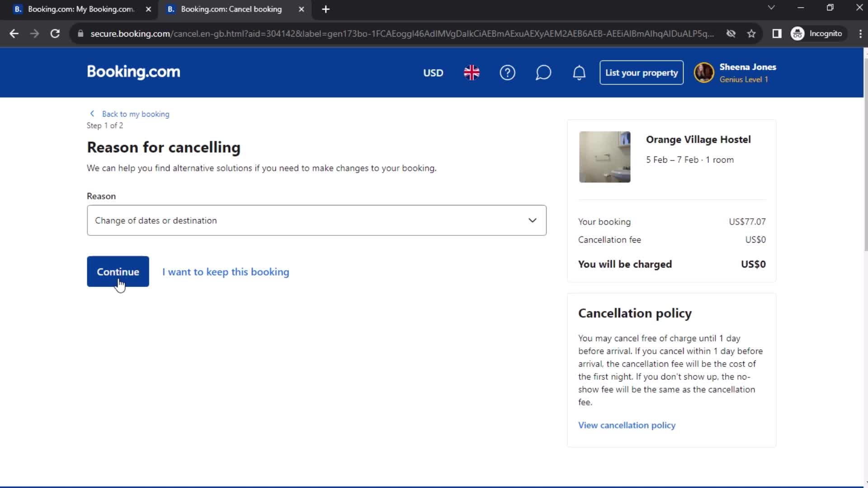Open a new browser tab

[x=325, y=9]
